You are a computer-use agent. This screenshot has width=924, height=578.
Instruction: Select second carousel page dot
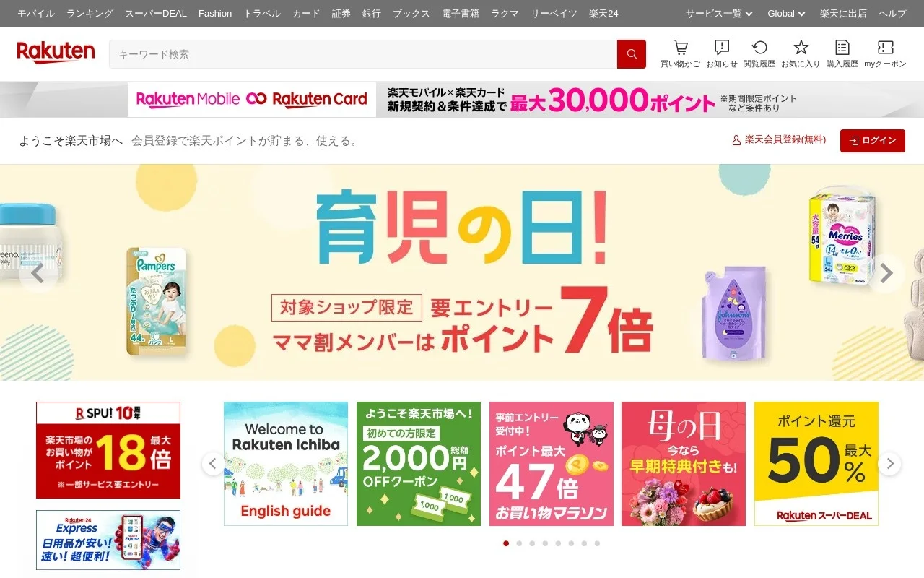point(519,543)
